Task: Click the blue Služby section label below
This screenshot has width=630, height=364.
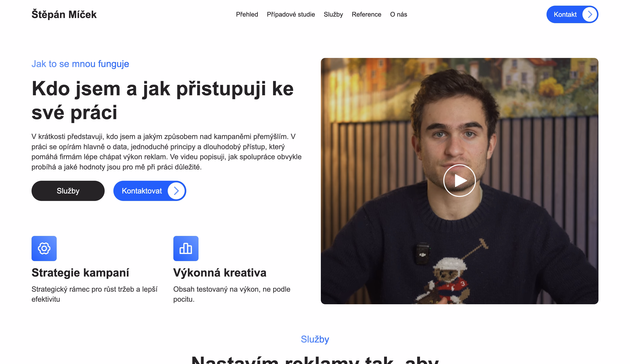Action: 315,339
